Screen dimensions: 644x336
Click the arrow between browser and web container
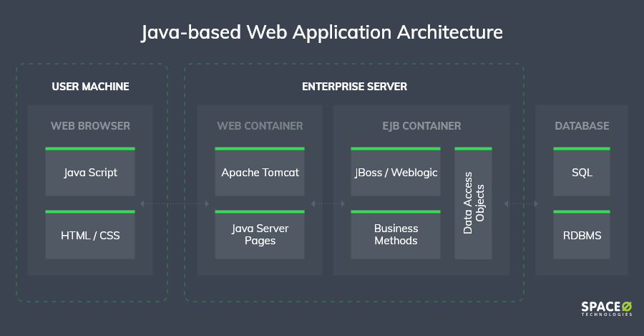175,203
